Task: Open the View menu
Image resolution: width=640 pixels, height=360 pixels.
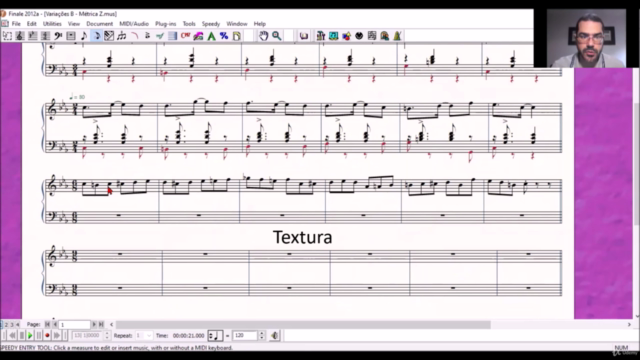Action: click(x=74, y=24)
